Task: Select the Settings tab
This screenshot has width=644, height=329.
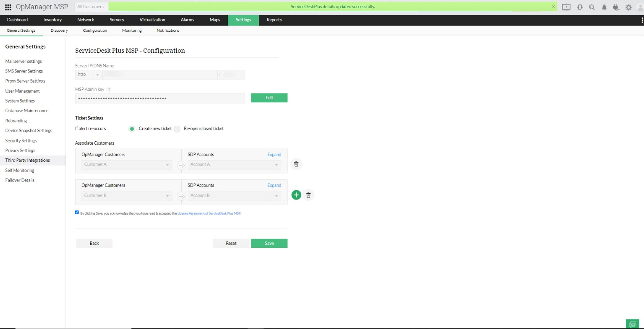Action: (x=243, y=20)
